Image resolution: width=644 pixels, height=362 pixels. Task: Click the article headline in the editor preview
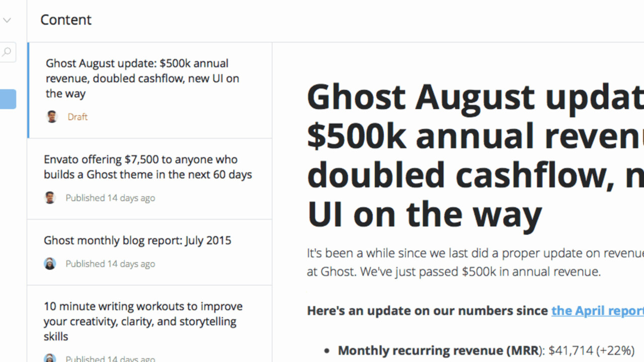point(473,154)
